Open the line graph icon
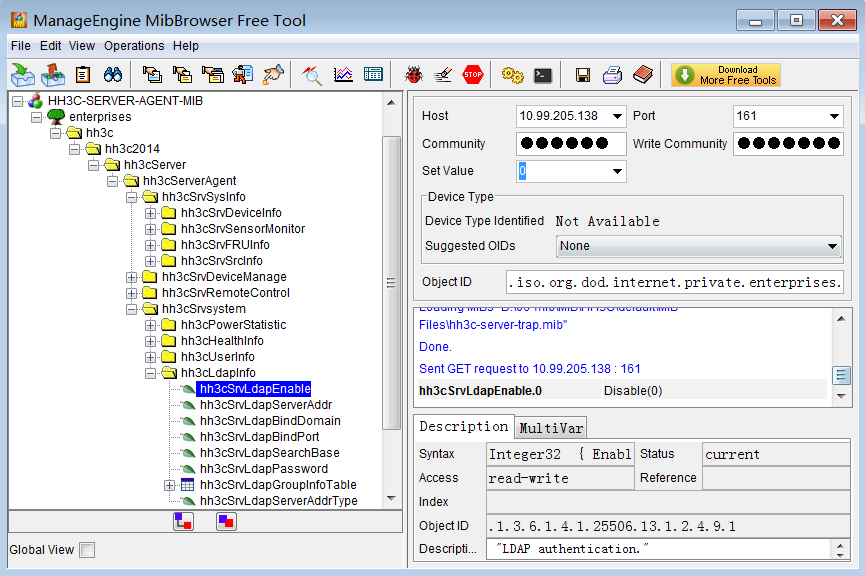 (343, 74)
